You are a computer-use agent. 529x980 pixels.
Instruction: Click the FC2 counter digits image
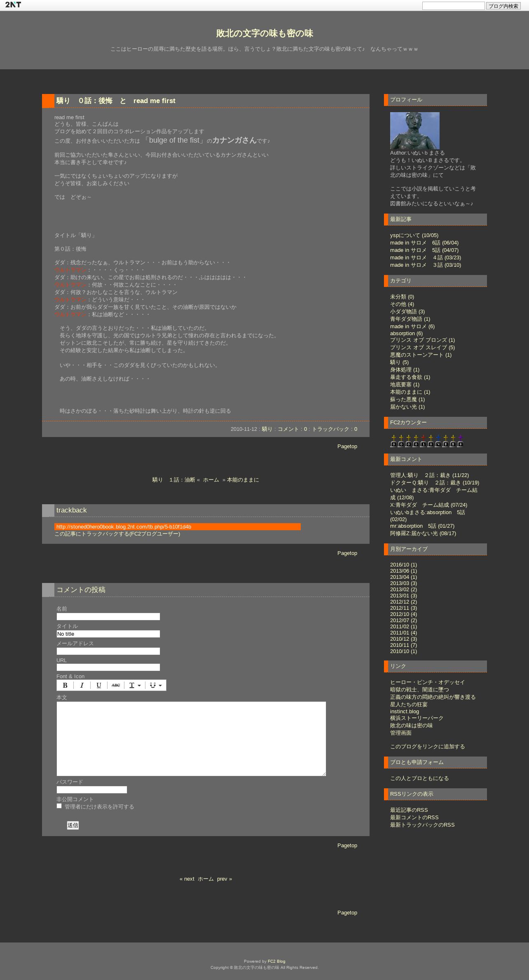(x=427, y=441)
